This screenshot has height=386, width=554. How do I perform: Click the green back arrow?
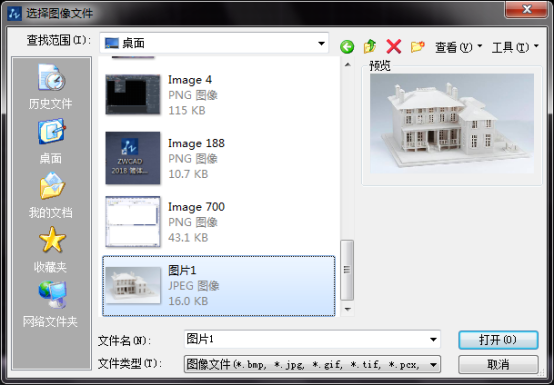tap(347, 47)
